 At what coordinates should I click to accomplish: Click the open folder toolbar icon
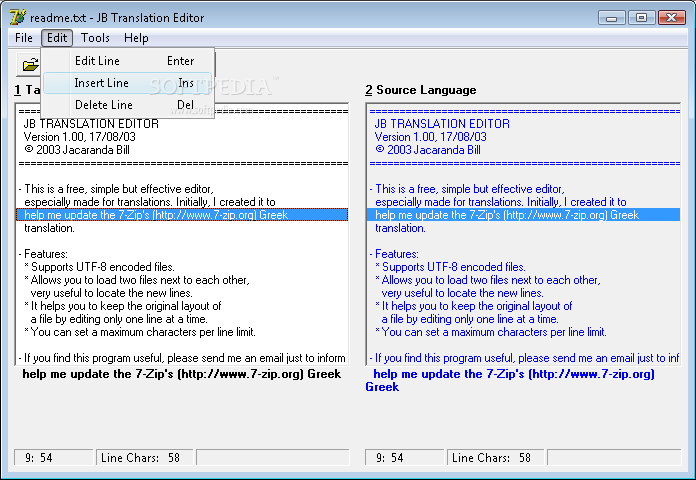[30, 65]
